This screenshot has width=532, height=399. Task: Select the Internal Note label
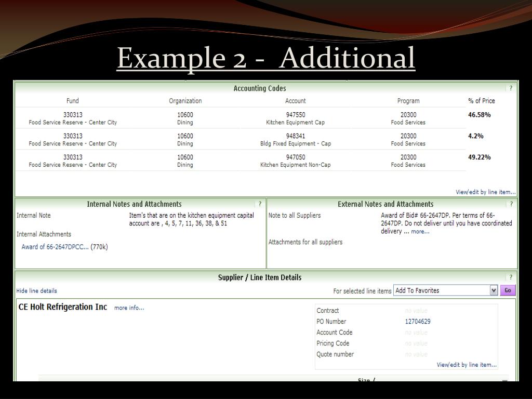(x=34, y=216)
